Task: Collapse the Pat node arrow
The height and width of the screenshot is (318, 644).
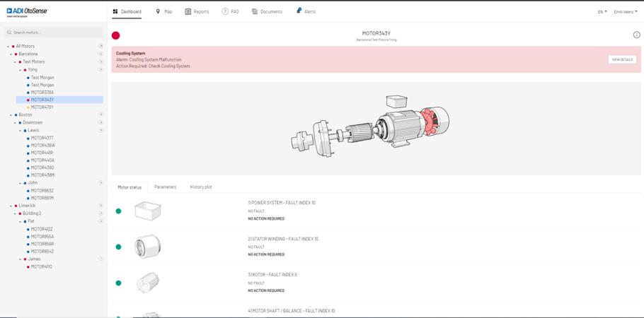Action: (20, 222)
